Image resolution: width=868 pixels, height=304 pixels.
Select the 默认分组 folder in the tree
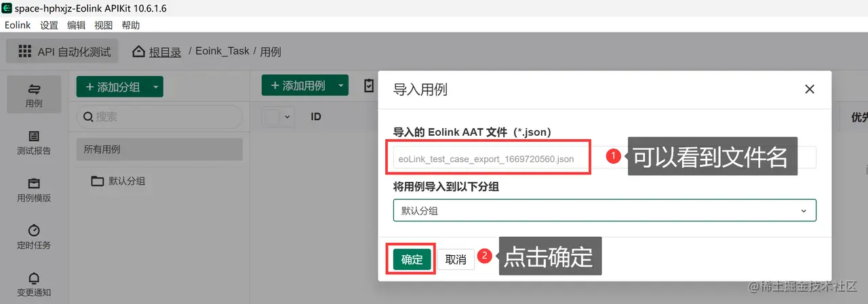click(118, 181)
